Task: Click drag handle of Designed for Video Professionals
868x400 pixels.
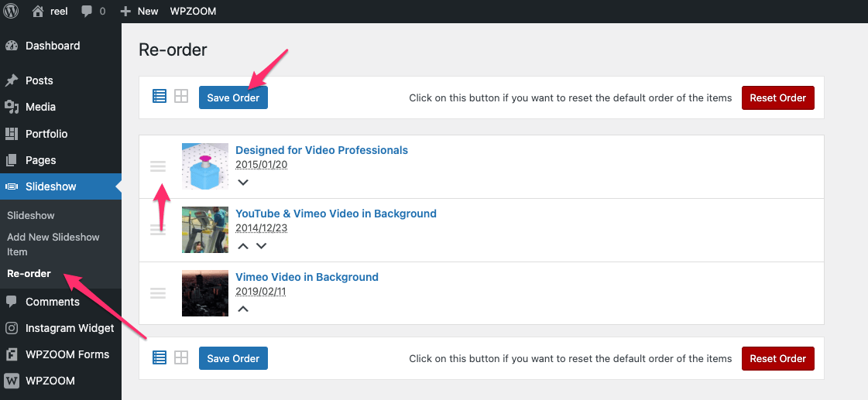Action: pyautogui.click(x=158, y=166)
